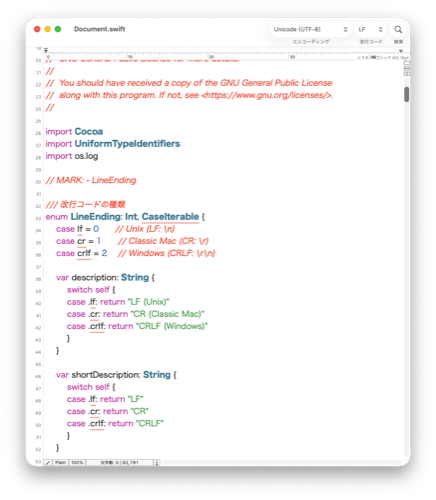
Task: Click the top split-view icon above scrollbar
Action: pos(407,63)
